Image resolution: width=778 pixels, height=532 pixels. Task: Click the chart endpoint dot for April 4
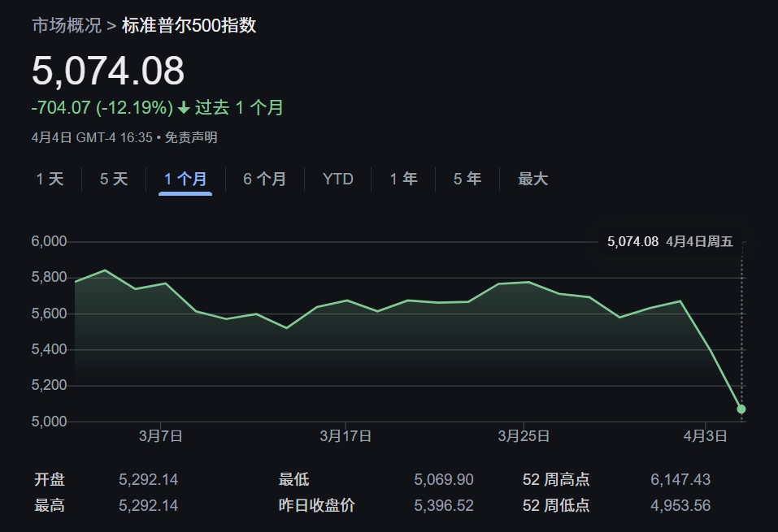pos(741,409)
